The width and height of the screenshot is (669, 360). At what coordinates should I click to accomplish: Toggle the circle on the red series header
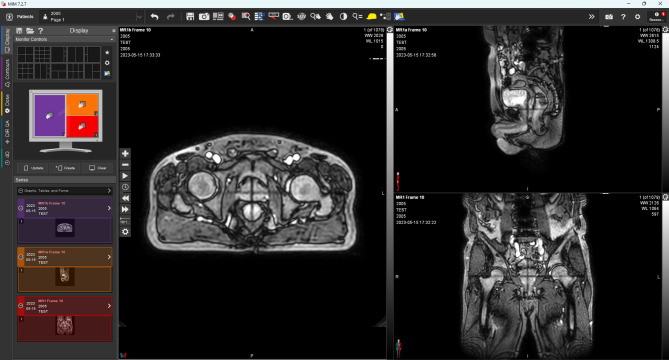click(x=20, y=306)
